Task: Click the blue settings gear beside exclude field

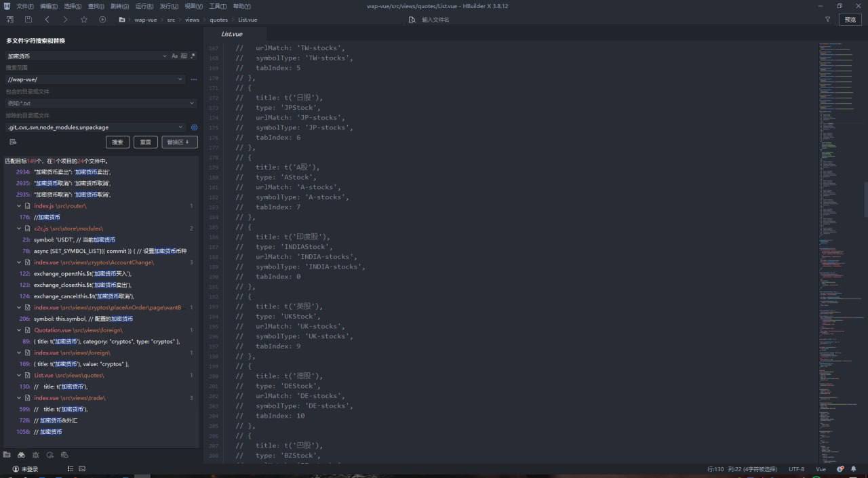Action: coord(194,127)
